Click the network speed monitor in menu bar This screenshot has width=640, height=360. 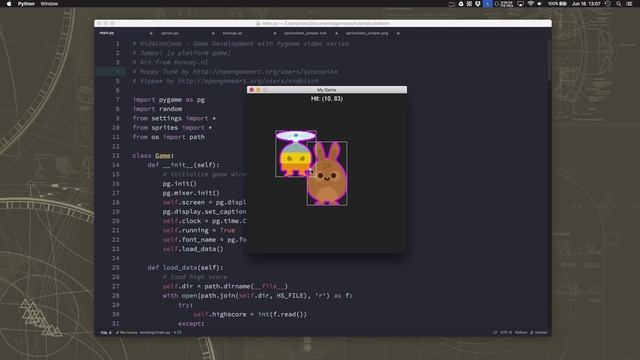coord(506,4)
